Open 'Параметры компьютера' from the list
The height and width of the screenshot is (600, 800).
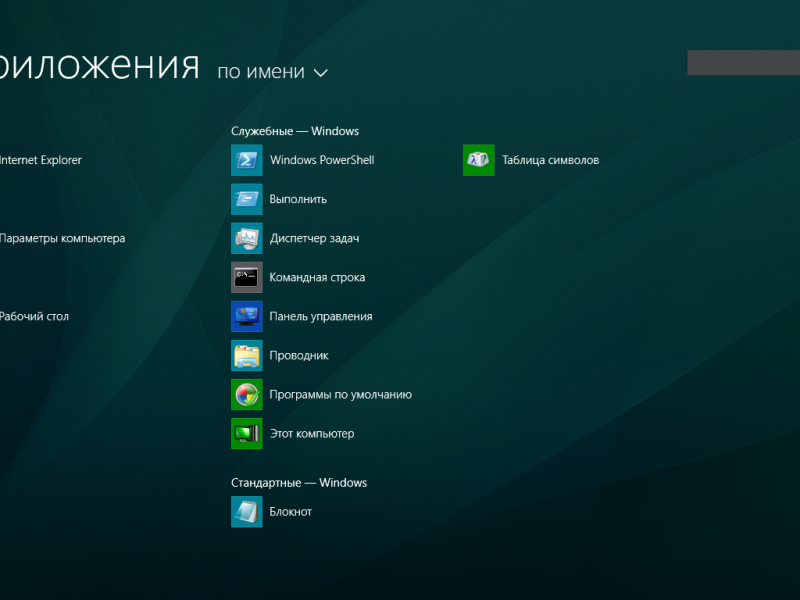62,238
